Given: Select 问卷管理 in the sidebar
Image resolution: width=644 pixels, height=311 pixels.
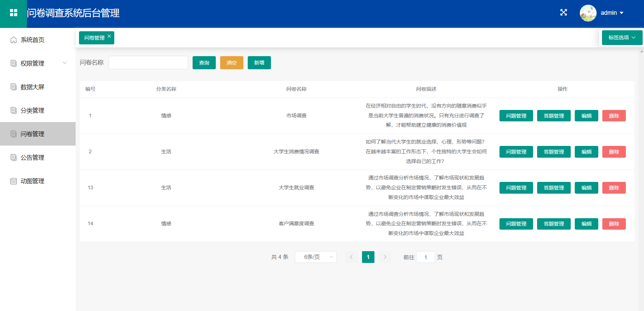Looking at the screenshot, I should (x=38, y=134).
